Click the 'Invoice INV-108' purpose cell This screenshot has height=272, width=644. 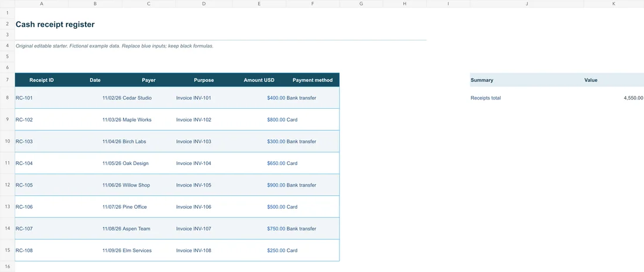204,250
